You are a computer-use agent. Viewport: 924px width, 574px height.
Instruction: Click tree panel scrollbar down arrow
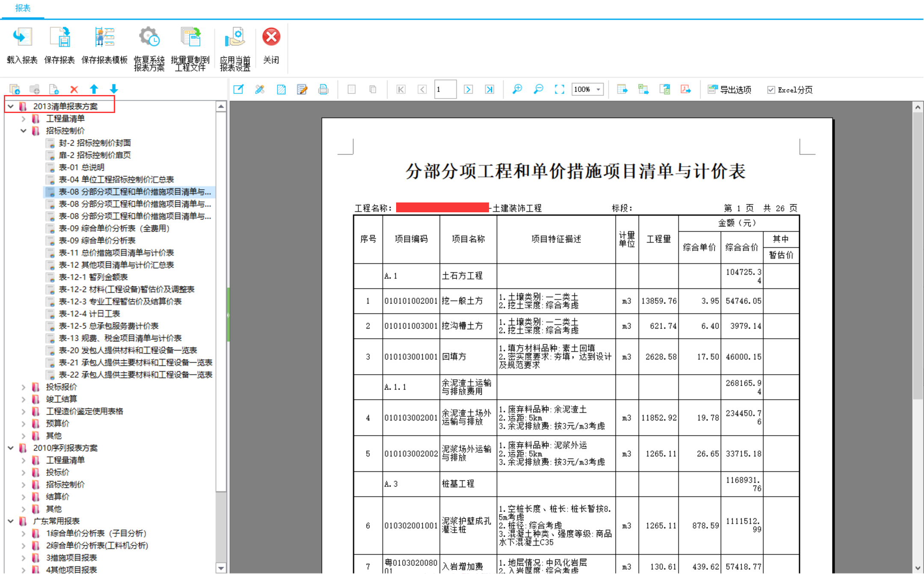point(221,568)
